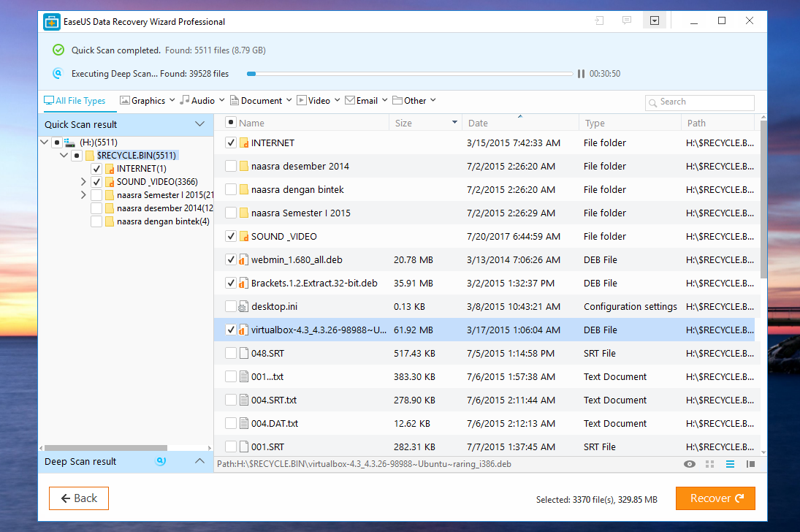Screen dimensions: 800x532
Task: Click the file list vertical scrollbar
Action: click(763, 199)
